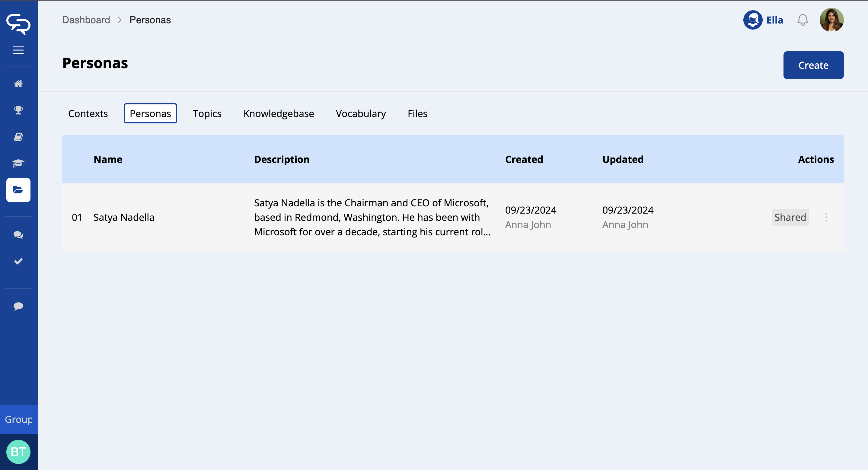Click the BT group avatar
Screen dimensions: 868x470
pyautogui.click(x=18, y=452)
